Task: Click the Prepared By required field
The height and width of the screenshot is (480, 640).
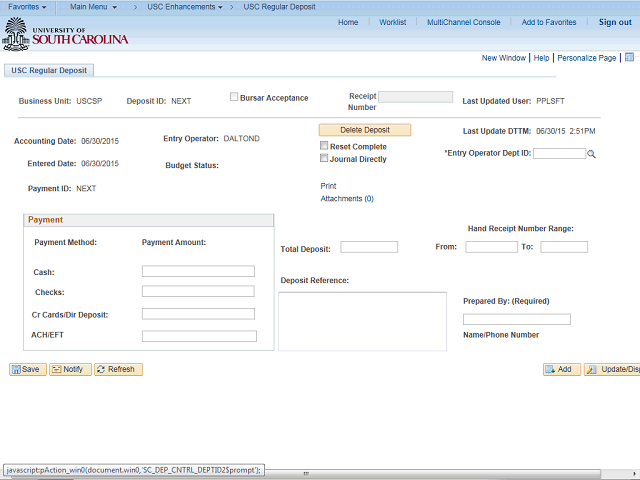Action: 517,319
